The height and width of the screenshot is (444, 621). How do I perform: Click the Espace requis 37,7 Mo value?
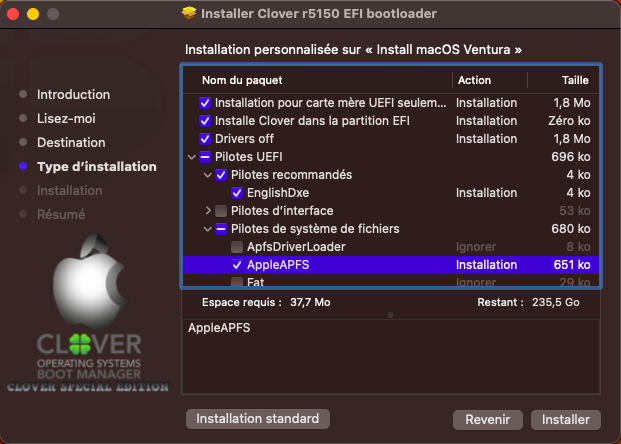pyautogui.click(x=310, y=303)
